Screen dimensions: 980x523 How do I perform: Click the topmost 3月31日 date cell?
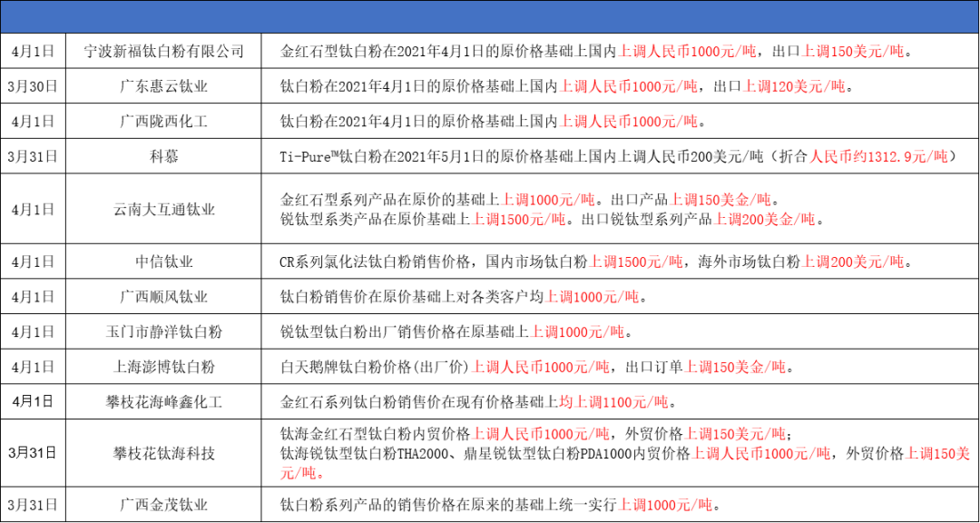(34, 156)
